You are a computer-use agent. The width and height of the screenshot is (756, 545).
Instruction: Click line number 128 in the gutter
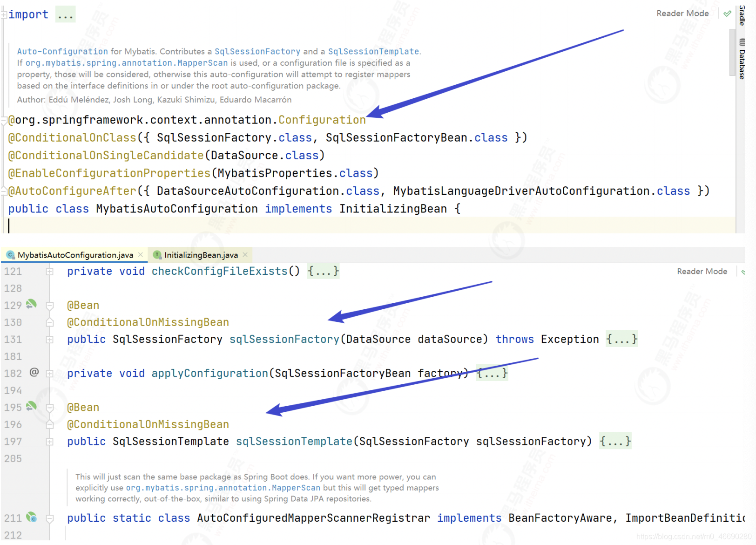click(13, 288)
